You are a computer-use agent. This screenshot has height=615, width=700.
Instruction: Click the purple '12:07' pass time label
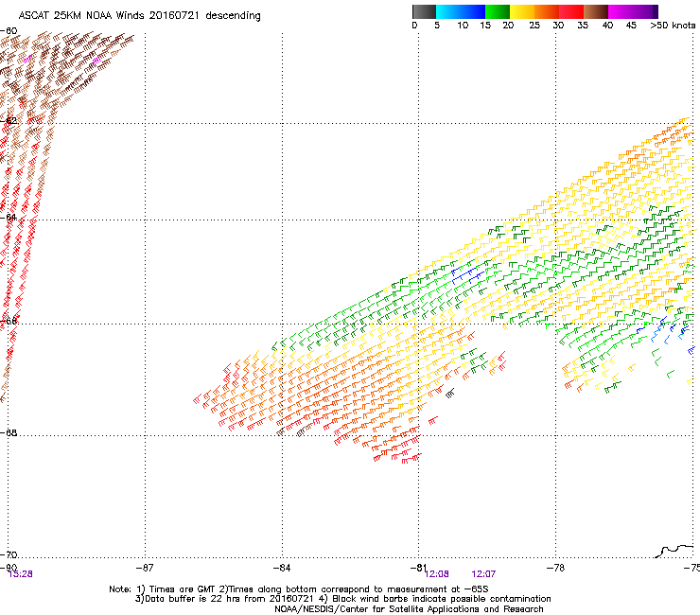(x=483, y=574)
